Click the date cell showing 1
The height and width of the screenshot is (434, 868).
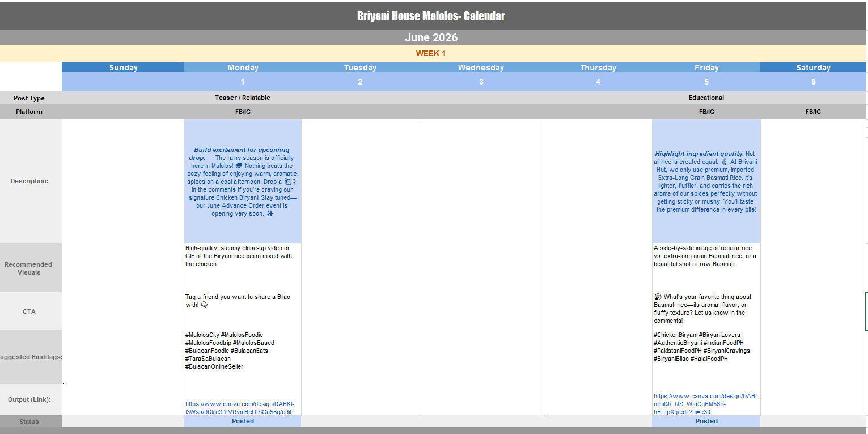click(x=243, y=82)
